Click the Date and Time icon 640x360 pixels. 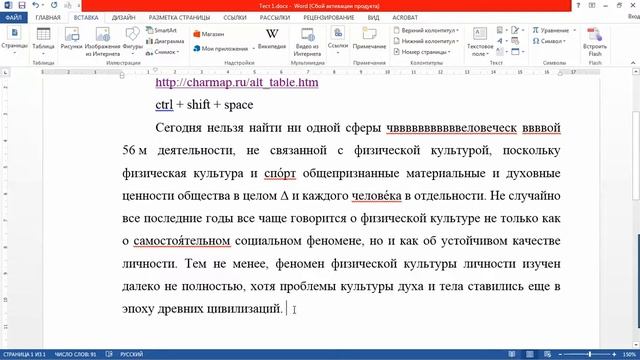(515, 41)
